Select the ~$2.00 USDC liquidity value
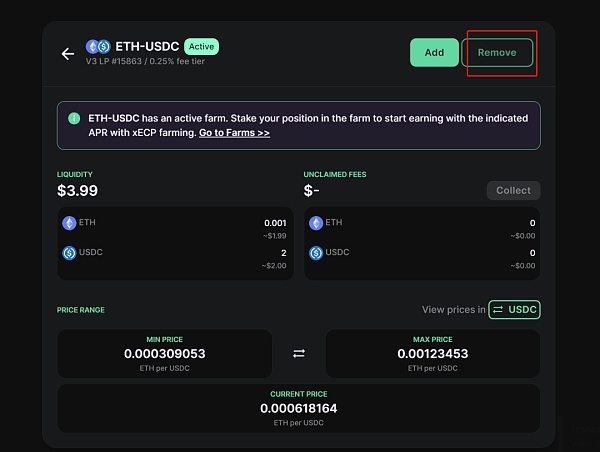 point(274,266)
